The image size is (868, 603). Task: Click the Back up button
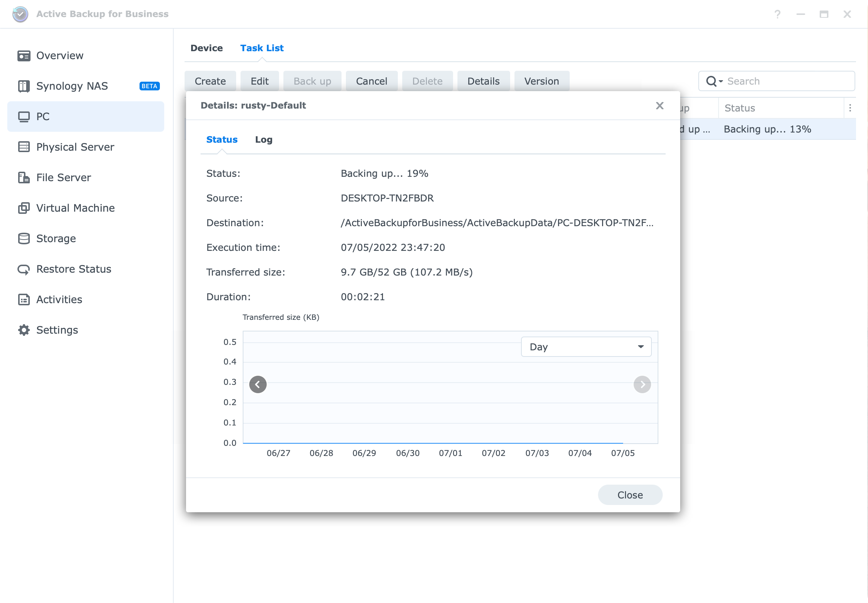(312, 81)
